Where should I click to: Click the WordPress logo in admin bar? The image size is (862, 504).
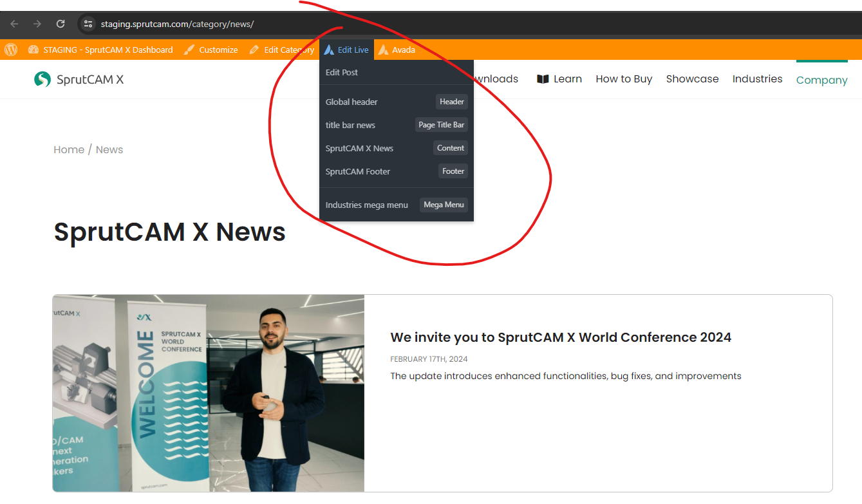(x=11, y=50)
